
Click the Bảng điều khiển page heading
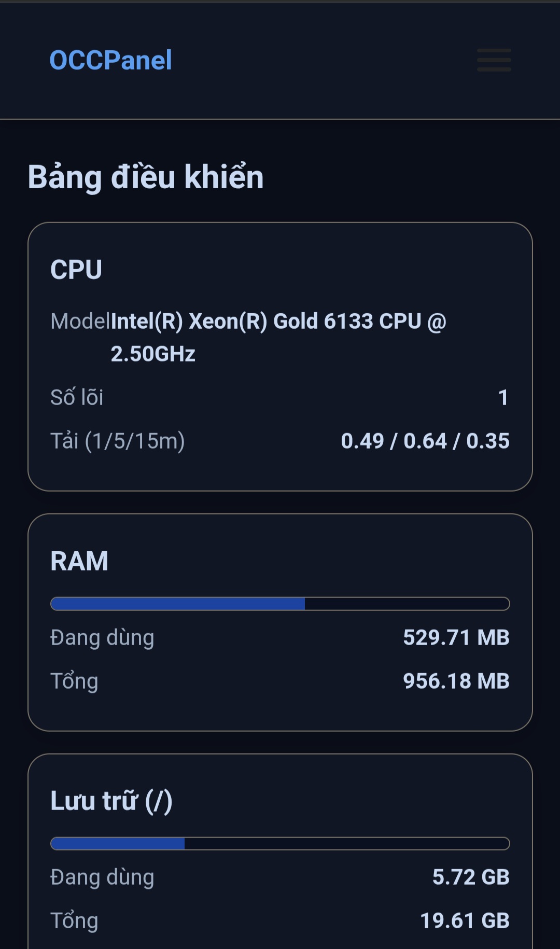pyautogui.click(x=146, y=177)
